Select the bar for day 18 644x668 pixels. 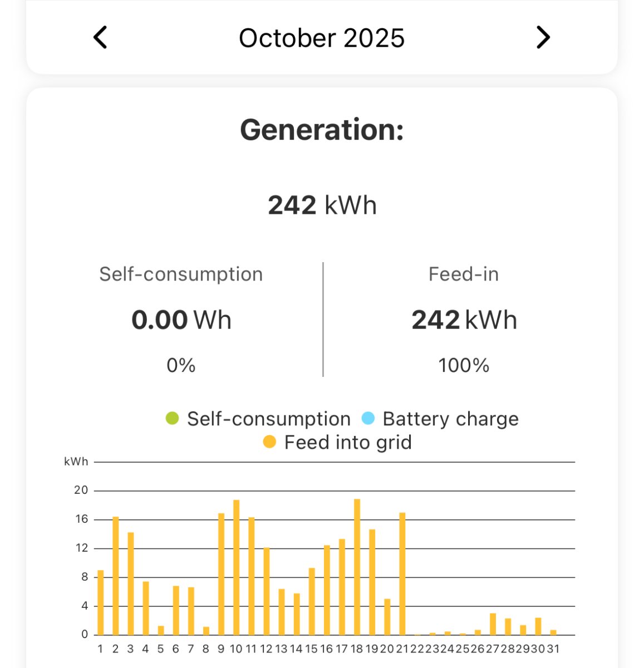(357, 567)
